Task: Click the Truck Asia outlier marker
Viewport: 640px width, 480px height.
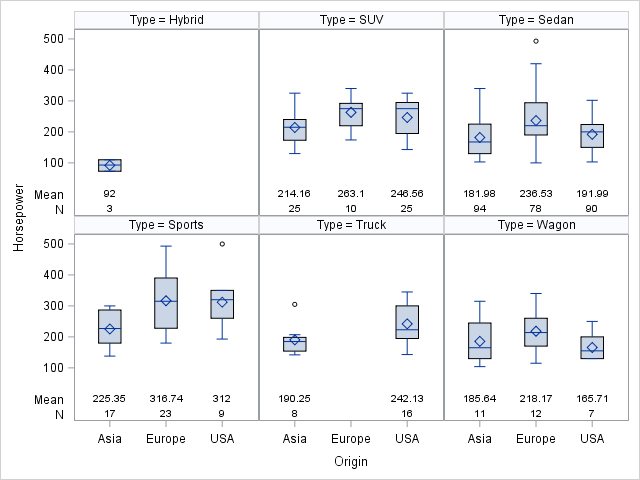Action: tap(295, 304)
